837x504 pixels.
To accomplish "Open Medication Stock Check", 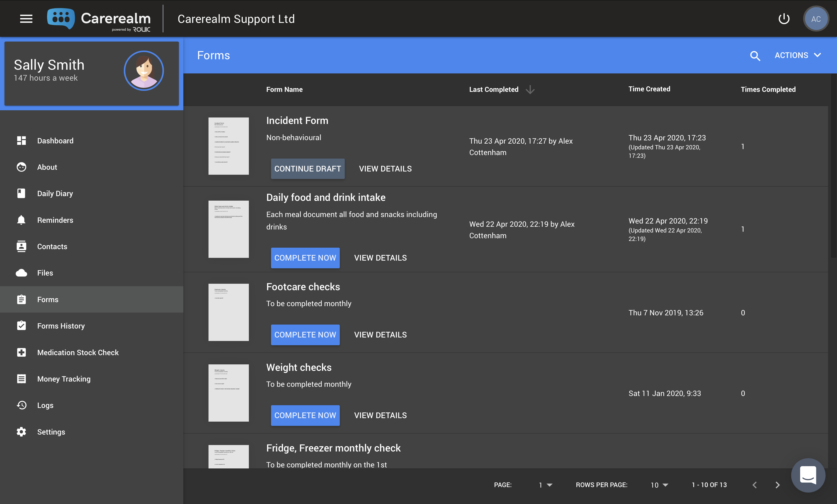I will tap(92, 352).
